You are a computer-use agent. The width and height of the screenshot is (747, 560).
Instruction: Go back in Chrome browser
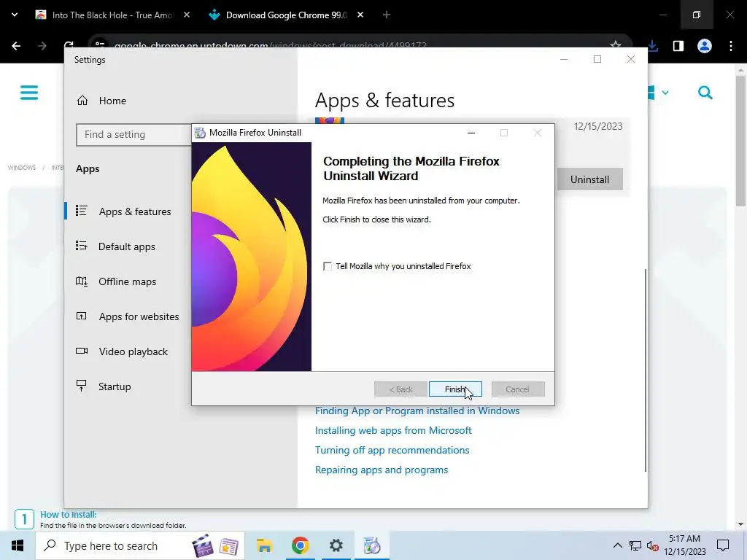pyautogui.click(x=16, y=46)
